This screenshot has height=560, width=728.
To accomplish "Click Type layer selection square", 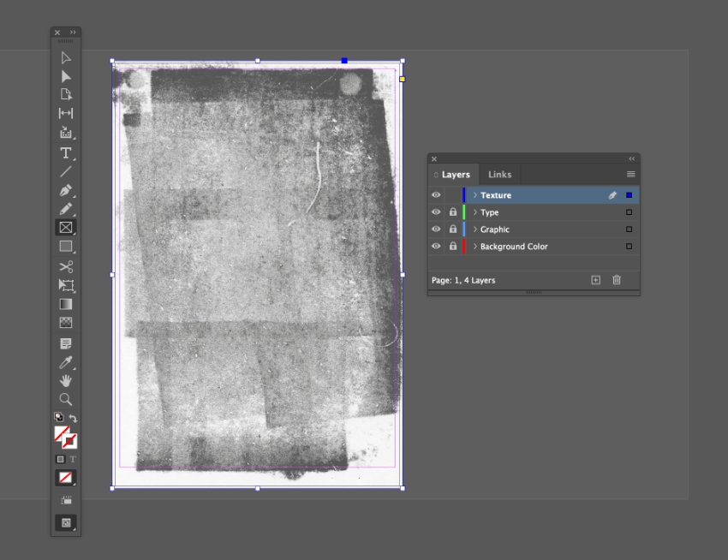I will 630,212.
